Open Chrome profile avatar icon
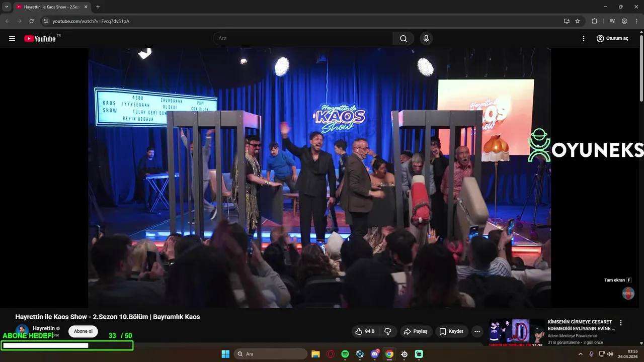644x362 pixels. tap(624, 21)
